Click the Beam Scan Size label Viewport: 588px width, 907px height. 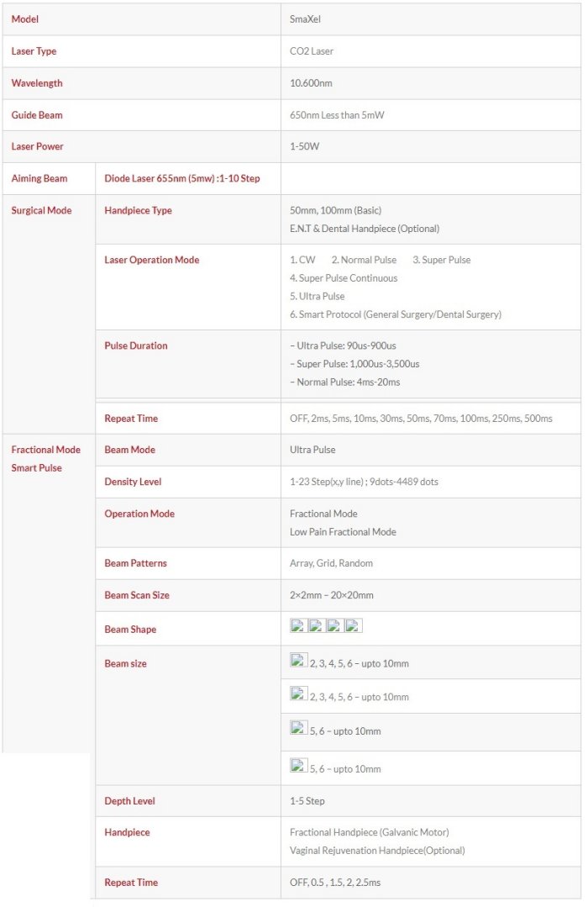137,595
